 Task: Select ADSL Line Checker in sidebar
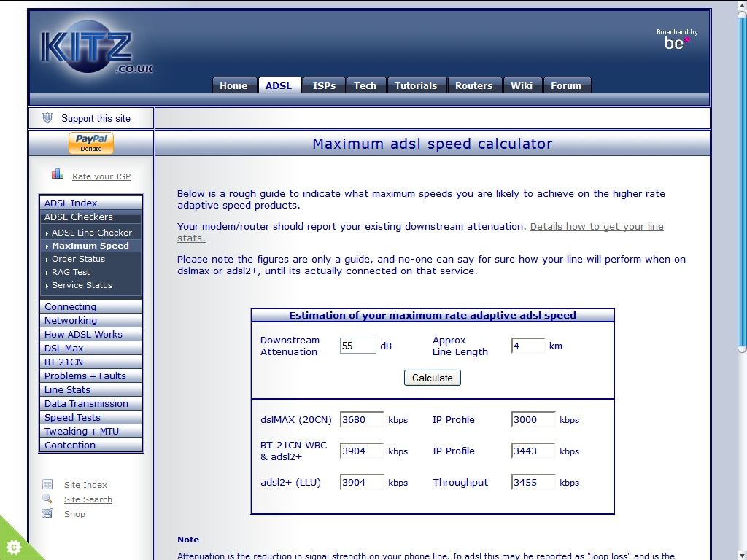[x=91, y=233]
